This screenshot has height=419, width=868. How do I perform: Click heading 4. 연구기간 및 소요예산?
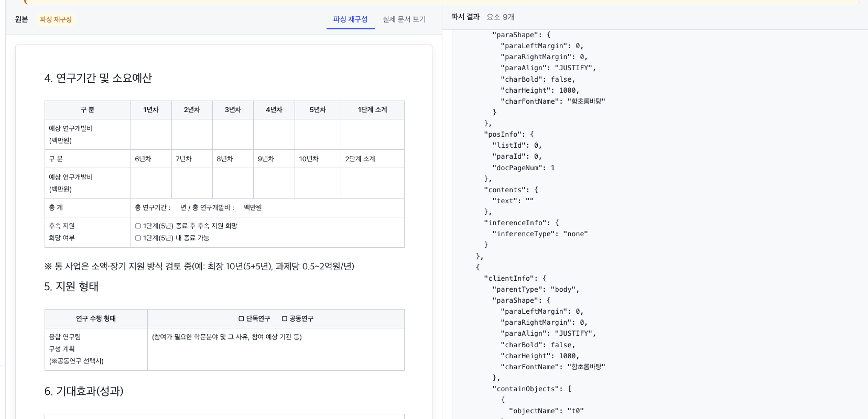click(x=98, y=78)
